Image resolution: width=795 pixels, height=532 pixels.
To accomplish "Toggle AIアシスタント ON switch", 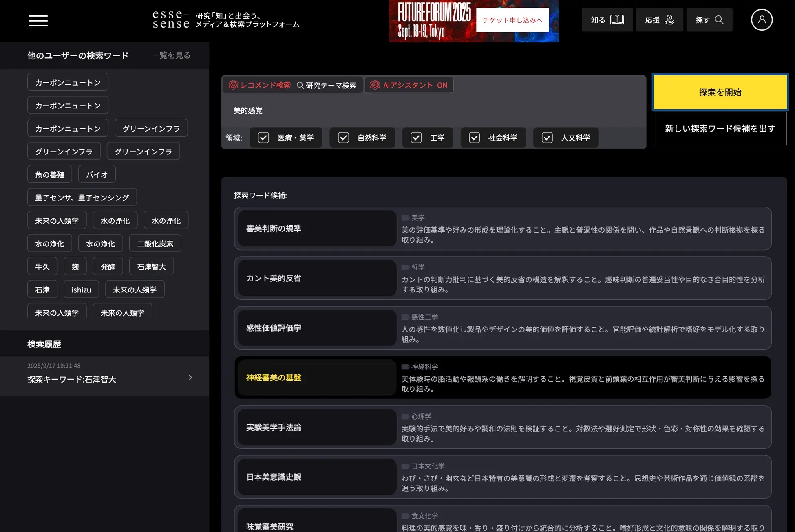I will click(409, 85).
